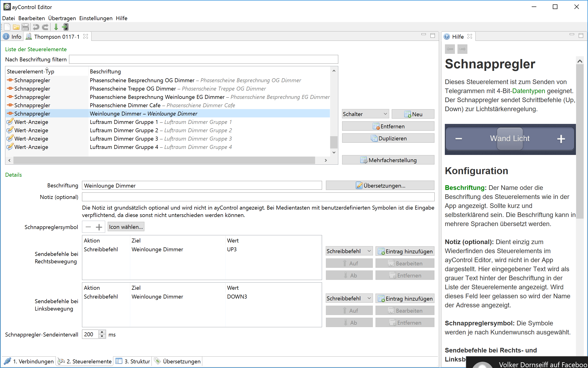Open the Übersetzungen bottom tab
Viewport: 588px width, 368px height.
click(x=178, y=361)
